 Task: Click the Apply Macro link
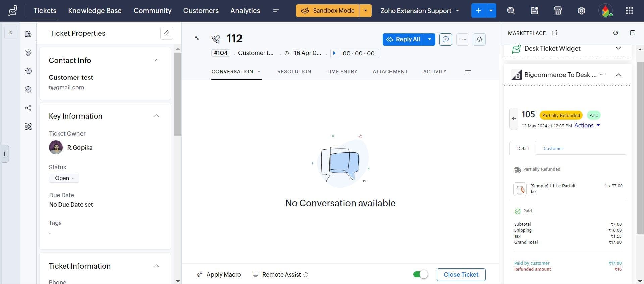click(x=219, y=274)
